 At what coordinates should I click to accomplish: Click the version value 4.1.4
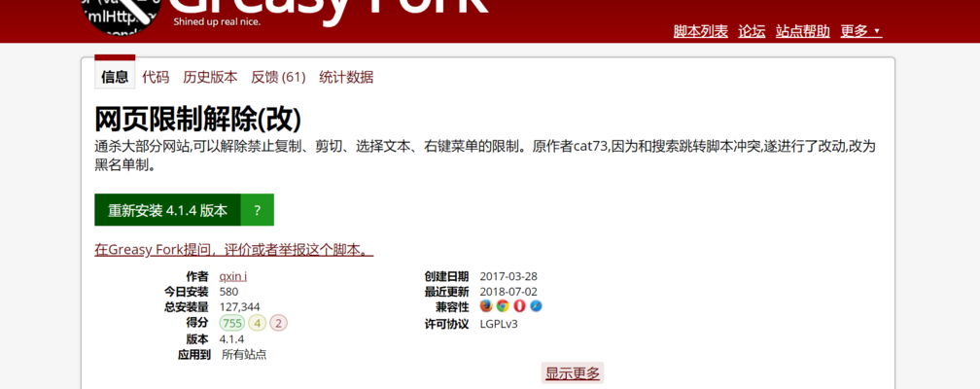tap(231, 339)
